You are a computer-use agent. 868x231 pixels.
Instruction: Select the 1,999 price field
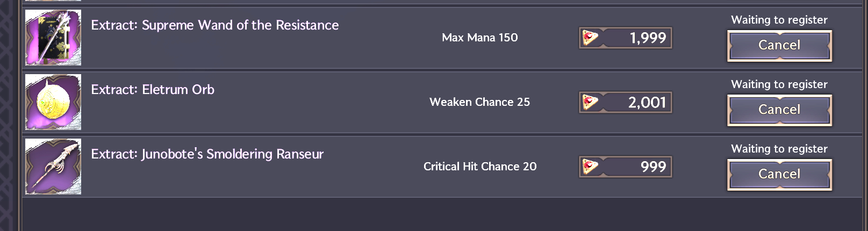tap(626, 38)
